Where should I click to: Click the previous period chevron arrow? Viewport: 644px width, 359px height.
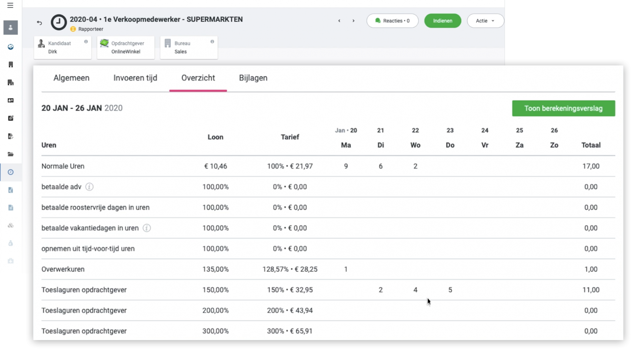[x=339, y=21]
